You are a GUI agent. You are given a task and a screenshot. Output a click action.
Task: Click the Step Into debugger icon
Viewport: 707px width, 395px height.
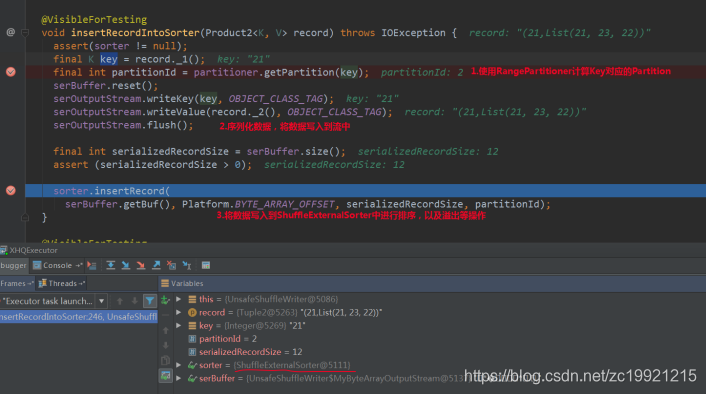[x=126, y=266]
